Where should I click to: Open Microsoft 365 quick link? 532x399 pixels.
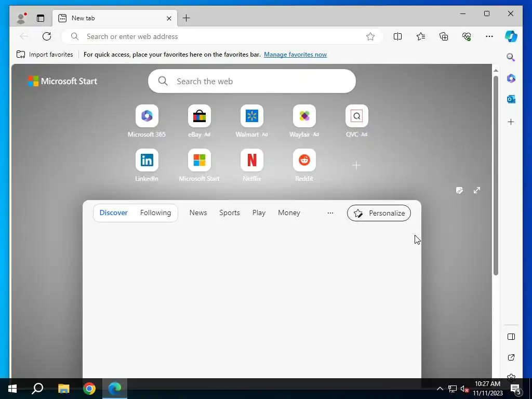coord(147,121)
